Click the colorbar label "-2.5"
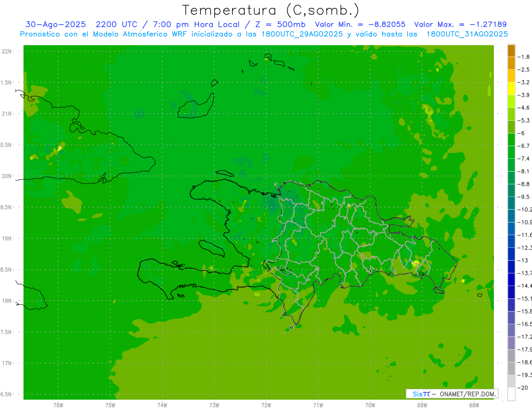This screenshot has height=411, width=532. (x=524, y=70)
